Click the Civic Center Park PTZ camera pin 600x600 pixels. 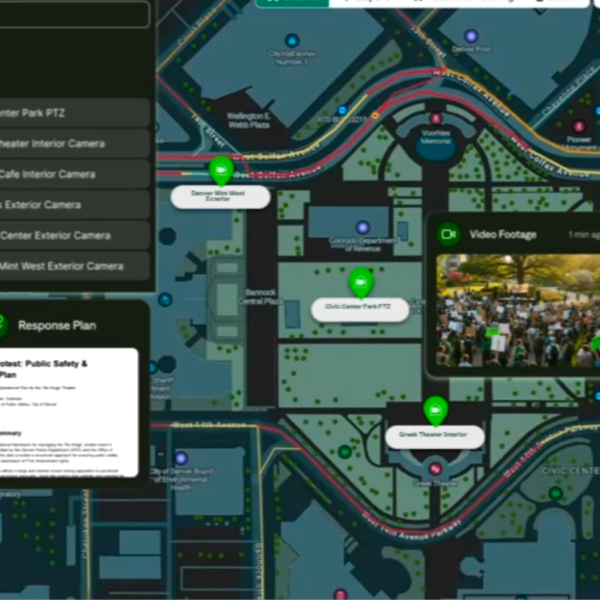pyautogui.click(x=361, y=282)
